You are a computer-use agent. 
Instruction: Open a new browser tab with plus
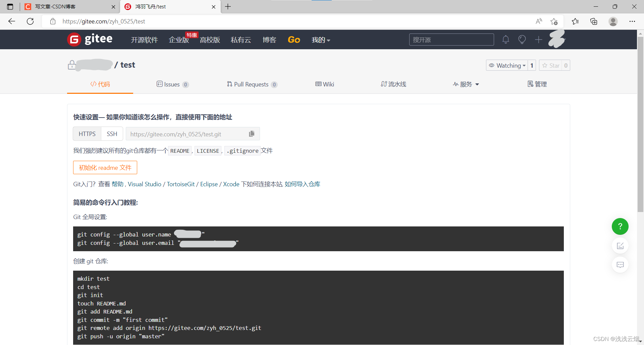228,7
